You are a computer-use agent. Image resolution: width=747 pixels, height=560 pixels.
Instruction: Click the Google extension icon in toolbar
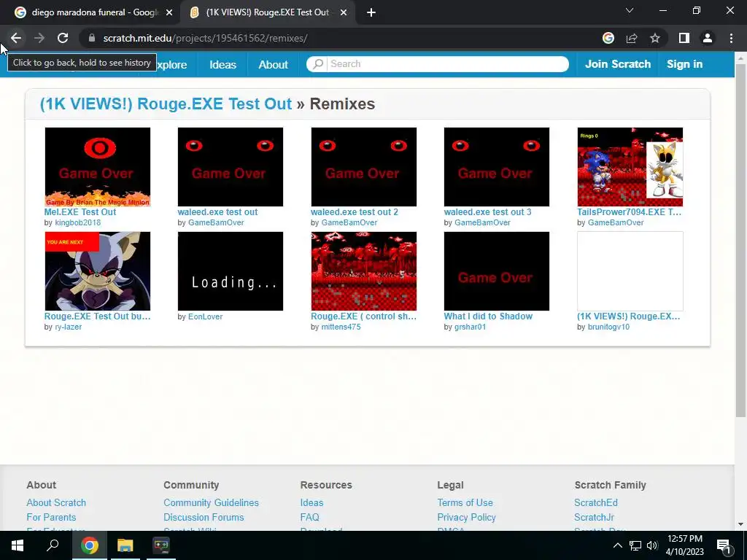608,38
